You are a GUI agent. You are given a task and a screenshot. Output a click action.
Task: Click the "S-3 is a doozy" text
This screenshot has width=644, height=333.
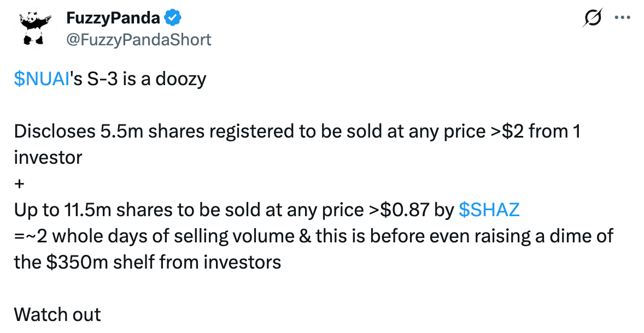point(146,79)
